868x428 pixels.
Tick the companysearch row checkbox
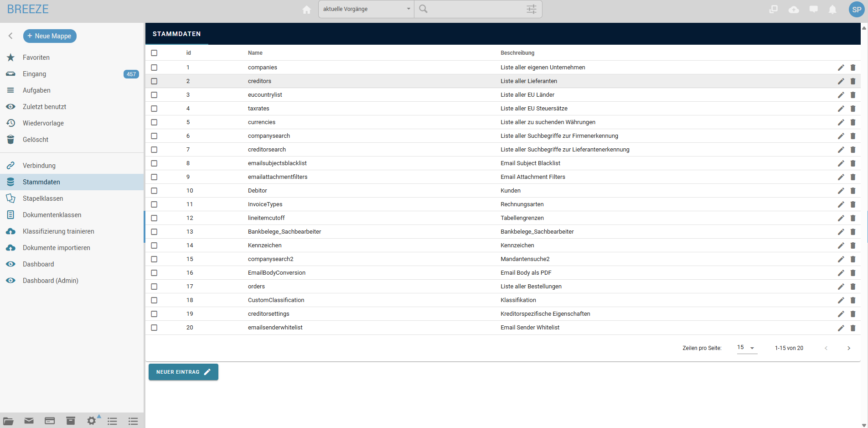(154, 136)
